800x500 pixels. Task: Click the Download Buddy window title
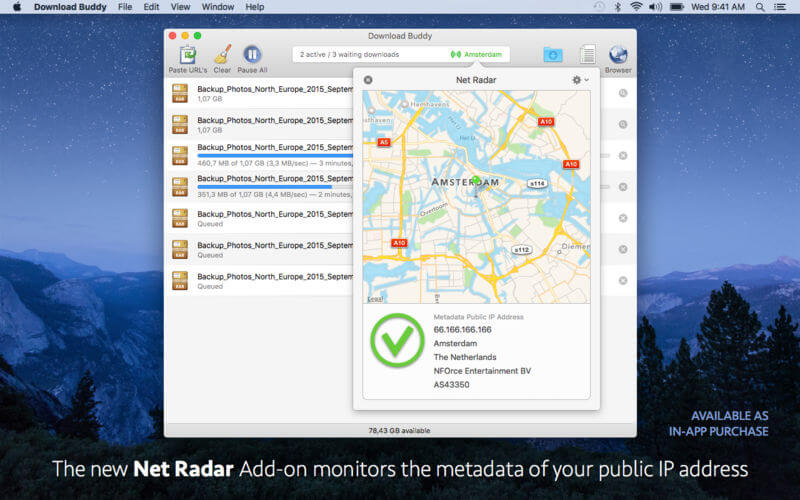pos(400,36)
